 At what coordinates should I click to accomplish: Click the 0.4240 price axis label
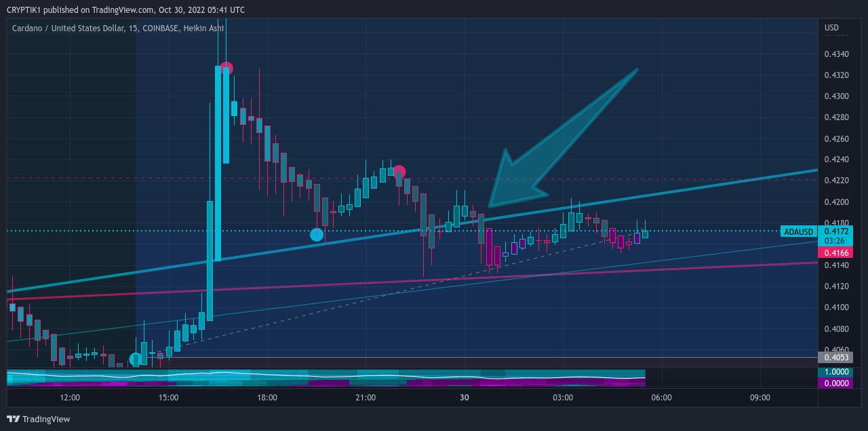(835, 160)
